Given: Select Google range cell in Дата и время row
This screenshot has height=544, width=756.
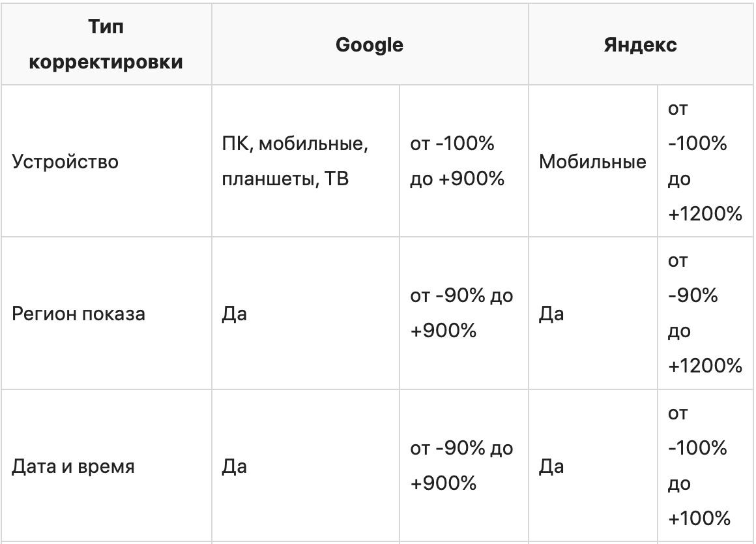Looking at the screenshot, I should (461, 466).
